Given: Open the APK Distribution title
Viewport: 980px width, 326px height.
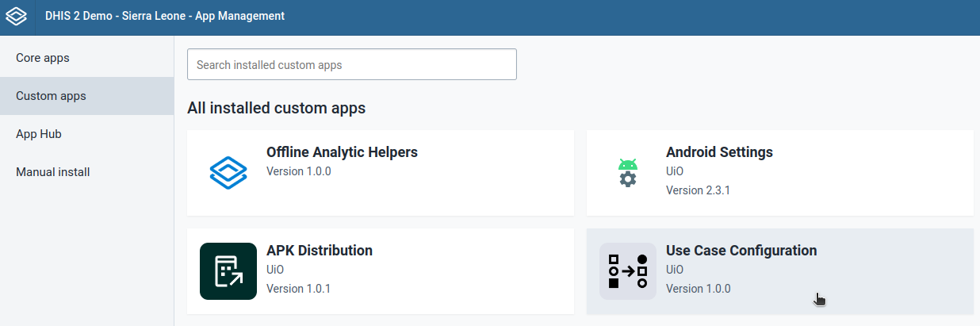Looking at the screenshot, I should [320, 251].
